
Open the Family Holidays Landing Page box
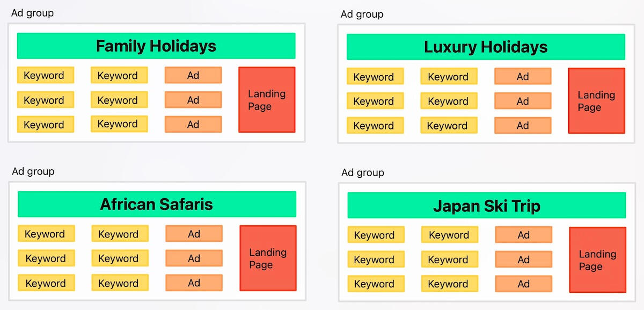(x=267, y=100)
